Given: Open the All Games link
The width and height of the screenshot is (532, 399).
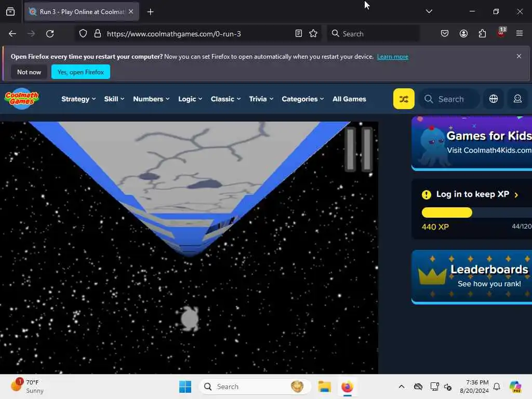Looking at the screenshot, I should pos(349,99).
